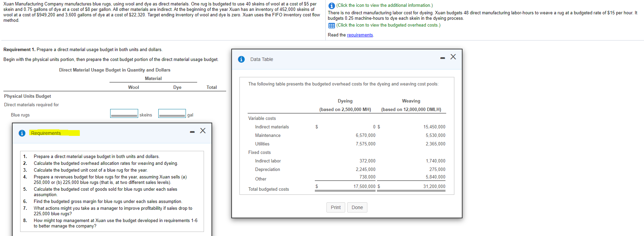
Task: Click the Print button
Action: 336,207
